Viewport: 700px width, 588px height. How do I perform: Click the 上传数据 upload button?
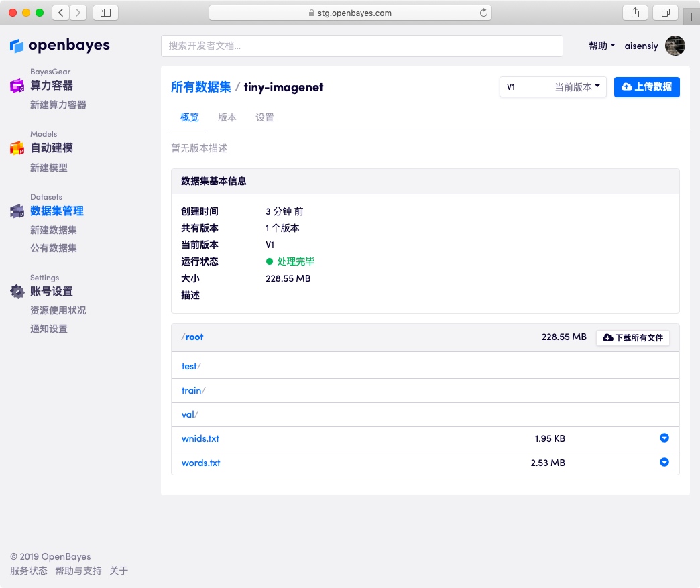pos(647,86)
